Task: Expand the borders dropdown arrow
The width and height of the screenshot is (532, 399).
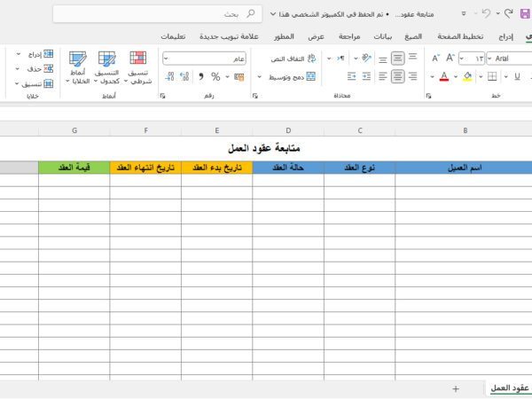Action: (481, 77)
